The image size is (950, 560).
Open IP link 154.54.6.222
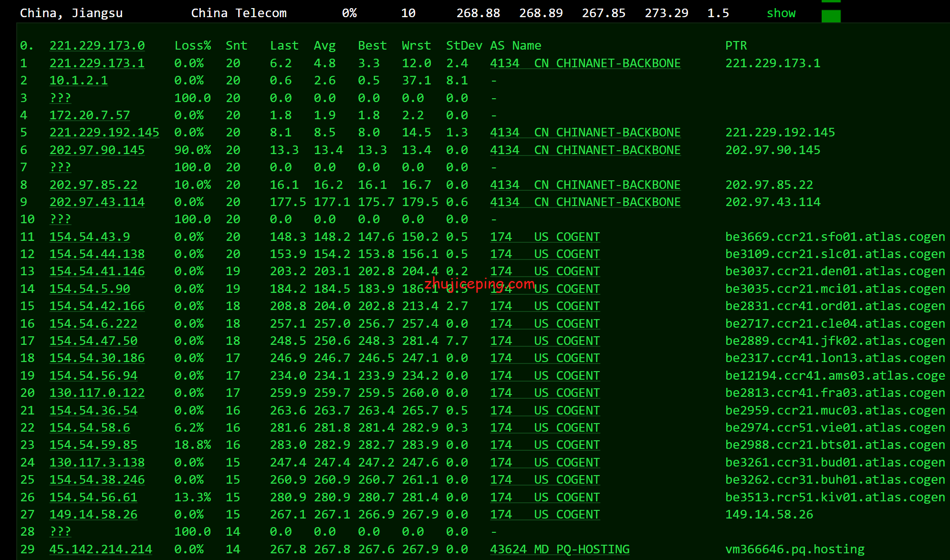[94, 323]
